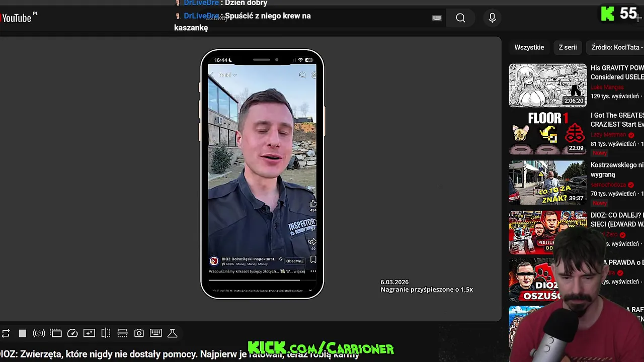Screen dimensions: 644x362
Task: Expand the chevron at the reel bottom bar
Action: tap(310, 291)
